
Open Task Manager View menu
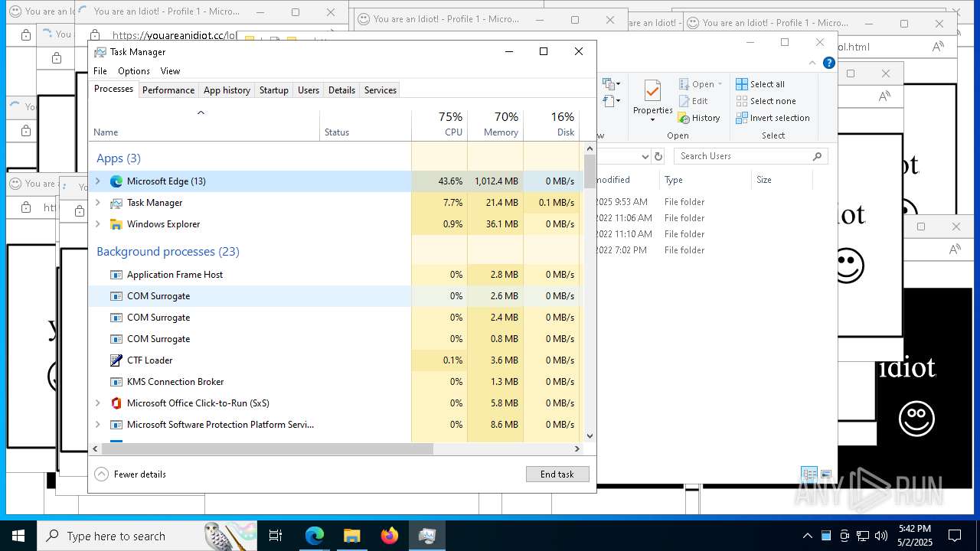coord(170,71)
